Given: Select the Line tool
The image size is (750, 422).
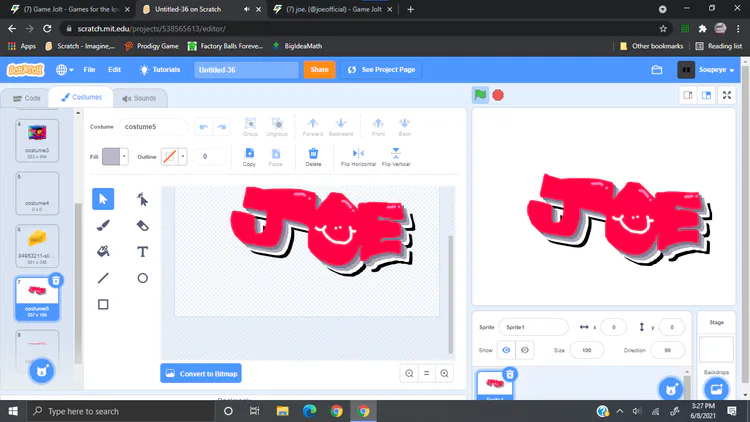Looking at the screenshot, I should pyautogui.click(x=103, y=278).
